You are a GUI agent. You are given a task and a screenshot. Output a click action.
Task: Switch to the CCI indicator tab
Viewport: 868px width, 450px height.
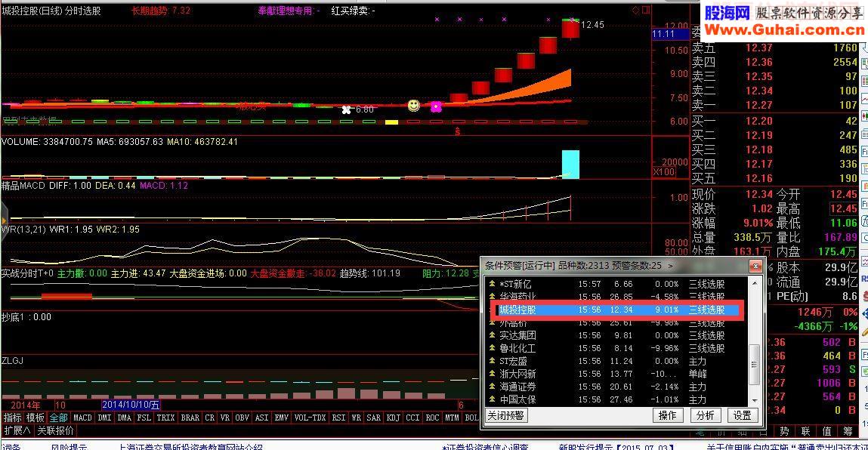(413, 418)
